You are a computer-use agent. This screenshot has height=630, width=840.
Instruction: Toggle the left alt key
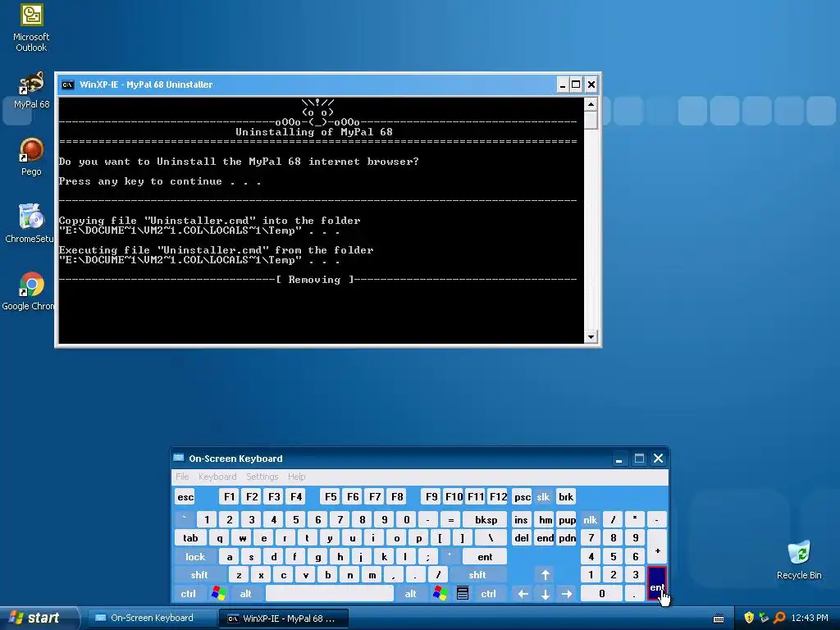point(245,594)
